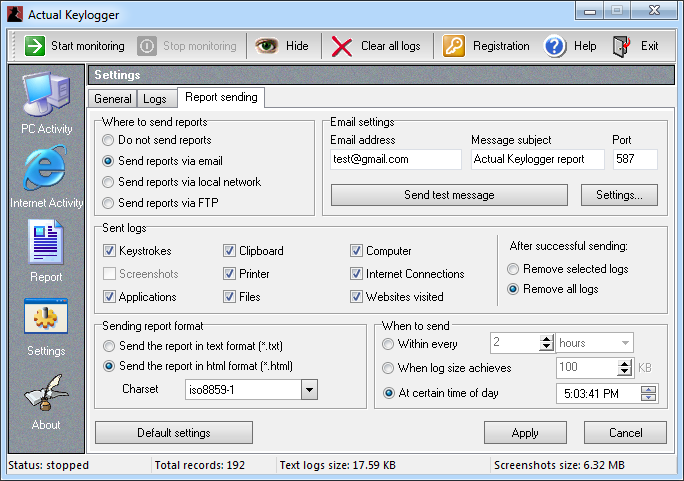Click the door Exit icon
The width and height of the screenshot is (684, 481).
pyautogui.click(x=621, y=46)
